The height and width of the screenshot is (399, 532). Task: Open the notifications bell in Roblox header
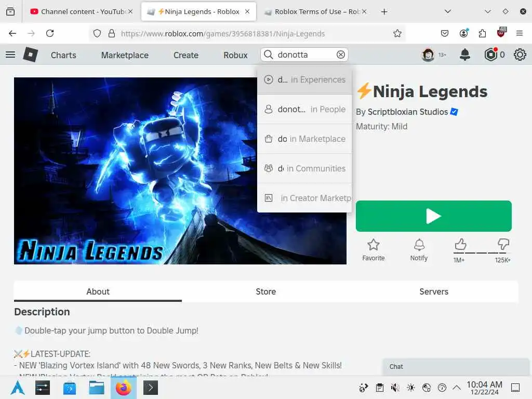point(465,55)
